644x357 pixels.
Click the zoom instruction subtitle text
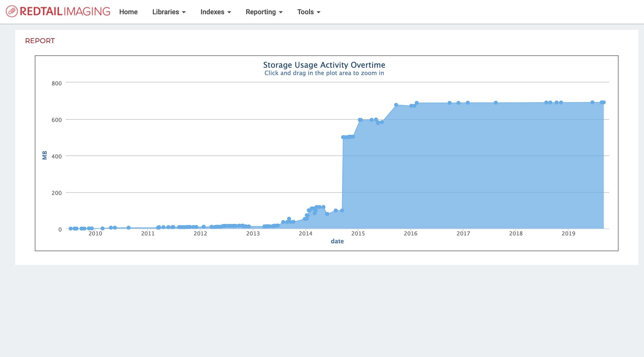tap(324, 73)
